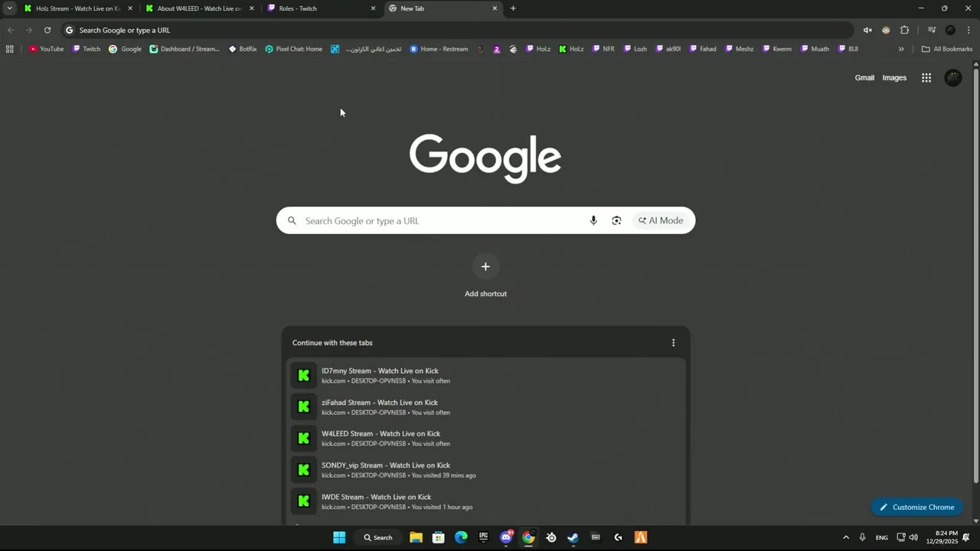This screenshot has height=551, width=980.
Task: Open the Home - Restream bookmark
Action: click(x=439, y=49)
